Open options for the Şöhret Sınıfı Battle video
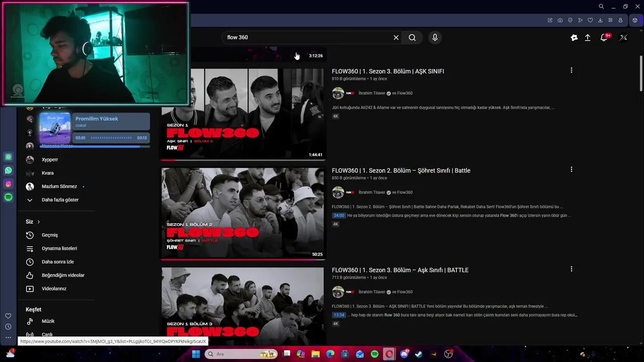The image size is (644, 362). point(571,169)
